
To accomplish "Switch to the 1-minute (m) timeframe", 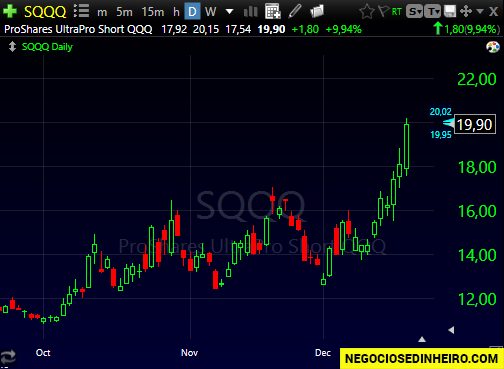I will click(x=102, y=12).
